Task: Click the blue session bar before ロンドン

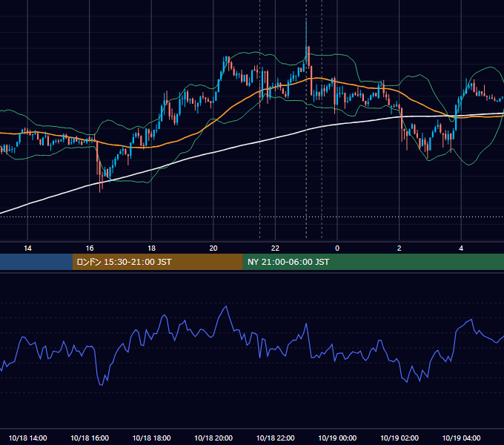Action: coord(36,262)
